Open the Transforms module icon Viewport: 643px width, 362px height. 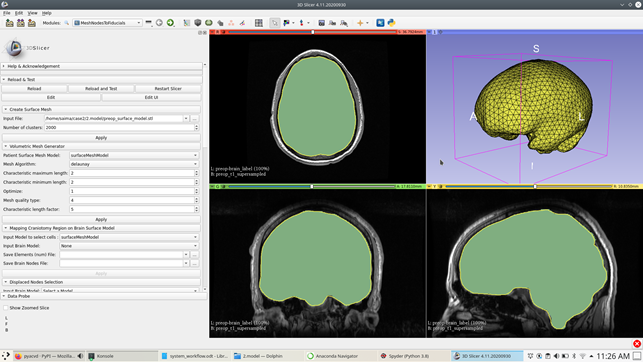coord(220,23)
